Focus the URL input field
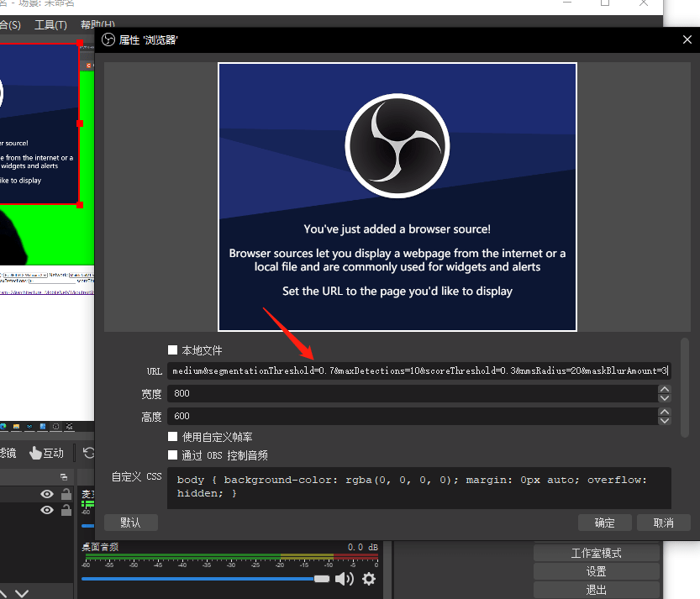 point(419,371)
